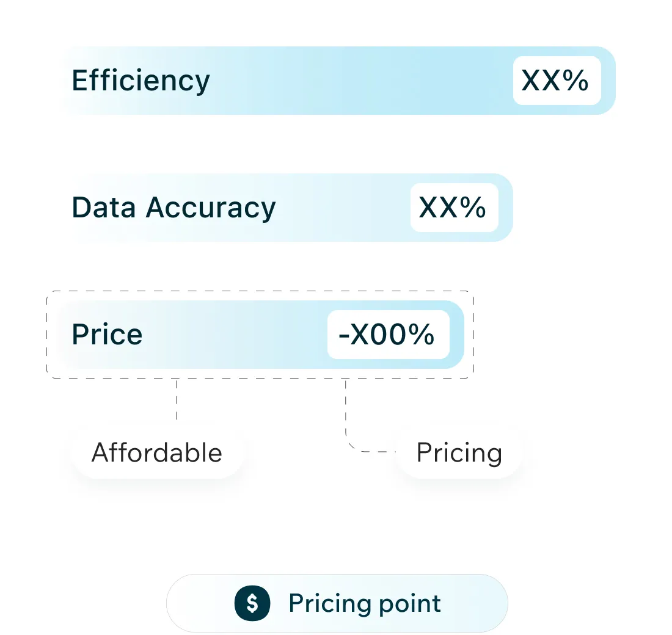Viewport: 672px width, 635px height.
Task: Click the right end of the Price bar past the badge
Action: coord(457,335)
